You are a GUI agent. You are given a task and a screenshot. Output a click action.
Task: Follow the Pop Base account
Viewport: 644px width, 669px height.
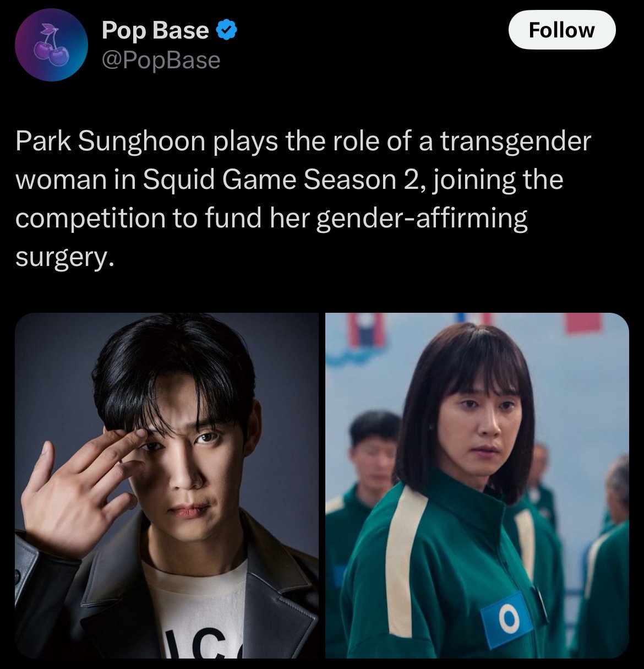coord(561,30)
